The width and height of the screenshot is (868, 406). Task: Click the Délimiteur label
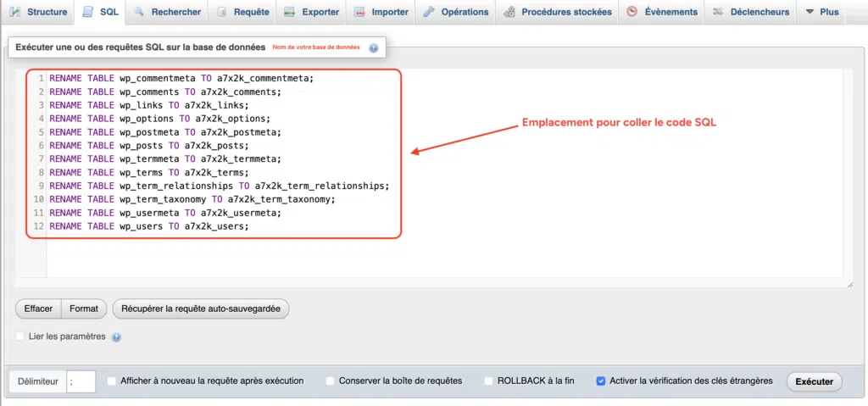click(37, 381)
